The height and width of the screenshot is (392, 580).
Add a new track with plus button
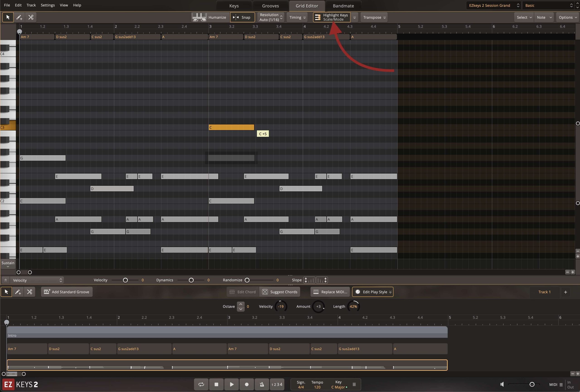(565, 292)
